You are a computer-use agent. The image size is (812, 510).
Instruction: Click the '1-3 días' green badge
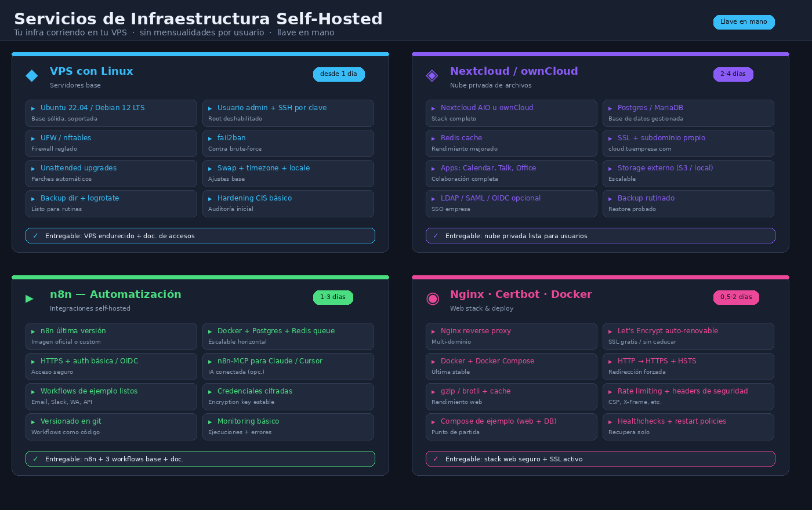pyautogui.click(x=333, y=297)
